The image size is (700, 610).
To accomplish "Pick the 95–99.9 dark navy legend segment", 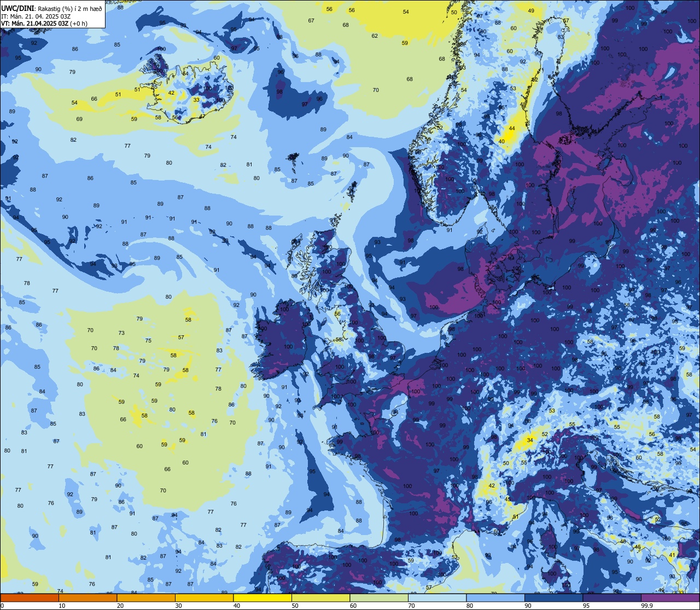I will (612, 597).
